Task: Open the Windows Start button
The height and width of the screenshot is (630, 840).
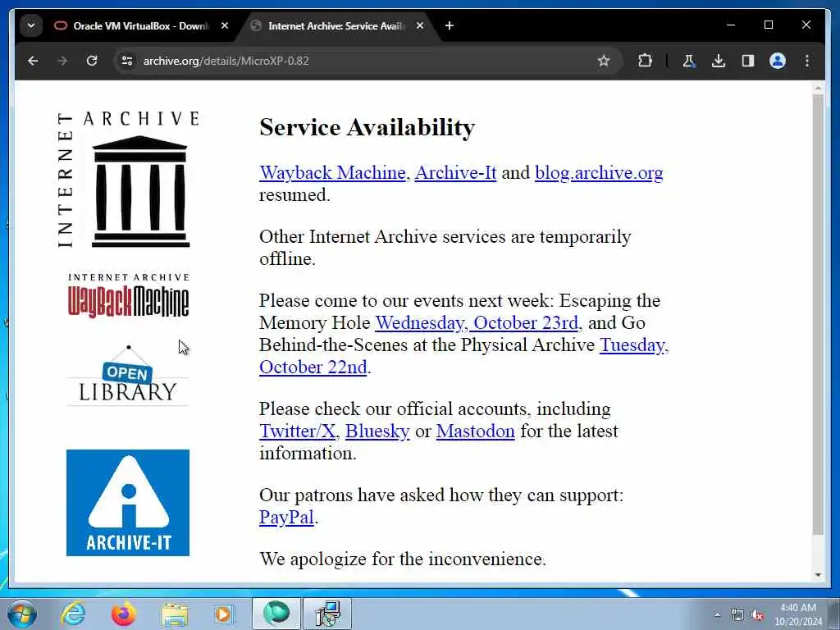Action: [x=22, y=614]
